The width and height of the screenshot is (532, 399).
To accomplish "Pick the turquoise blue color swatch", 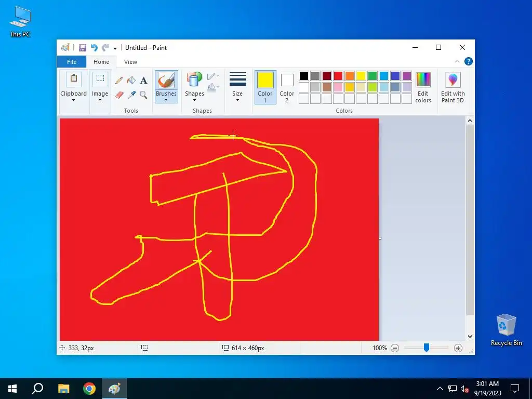I will click(x=384, y=76).
